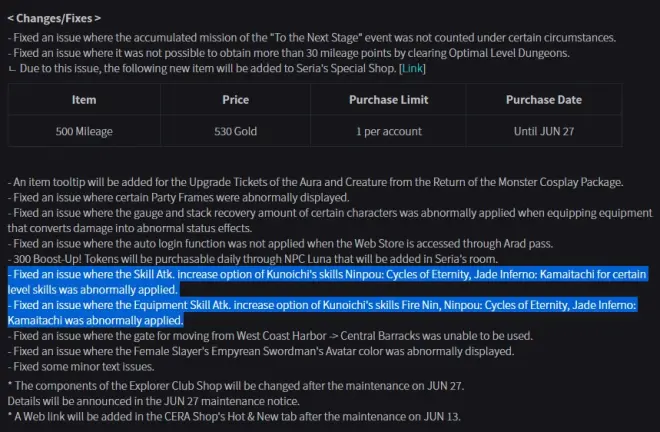Open the Link to Seria's Special Shop
This screenshot has height=432, width=660.
point(412,67)
